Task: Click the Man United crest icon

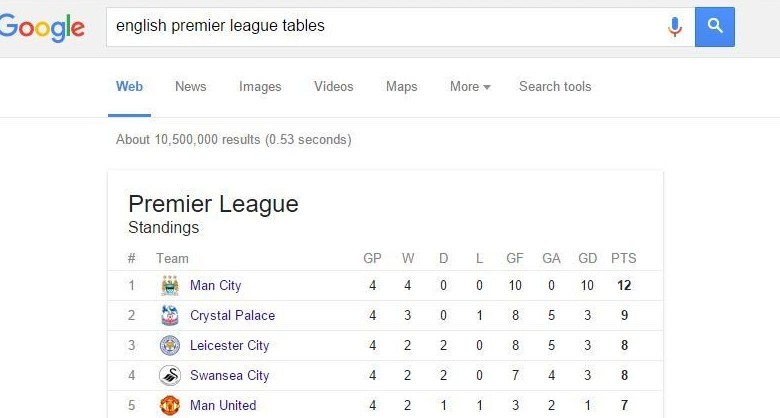Action: 170,406
